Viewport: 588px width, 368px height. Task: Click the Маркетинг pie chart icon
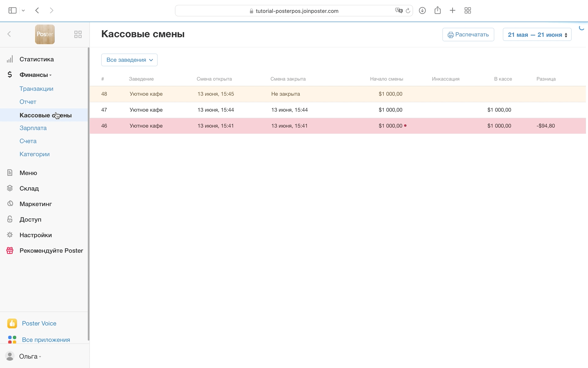coord(10,204)
